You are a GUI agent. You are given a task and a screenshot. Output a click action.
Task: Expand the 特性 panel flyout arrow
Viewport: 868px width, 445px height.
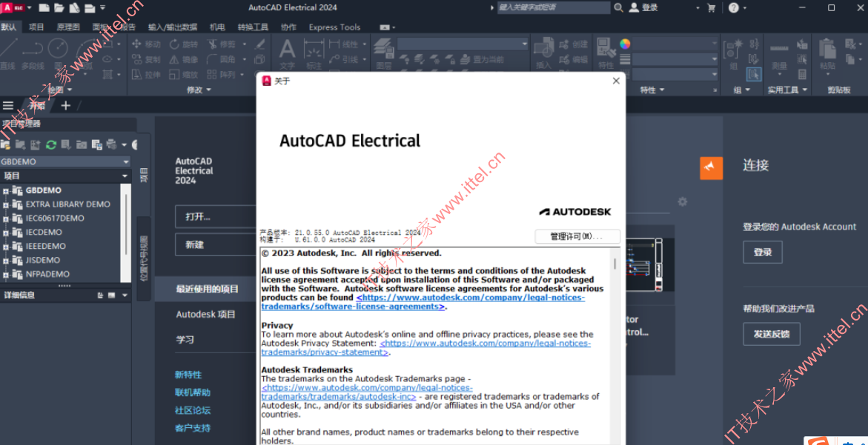tap(661, 90)
